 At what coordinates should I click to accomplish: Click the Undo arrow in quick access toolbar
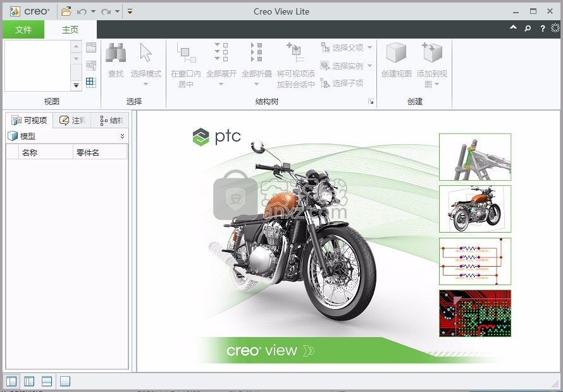coord(82,11)
